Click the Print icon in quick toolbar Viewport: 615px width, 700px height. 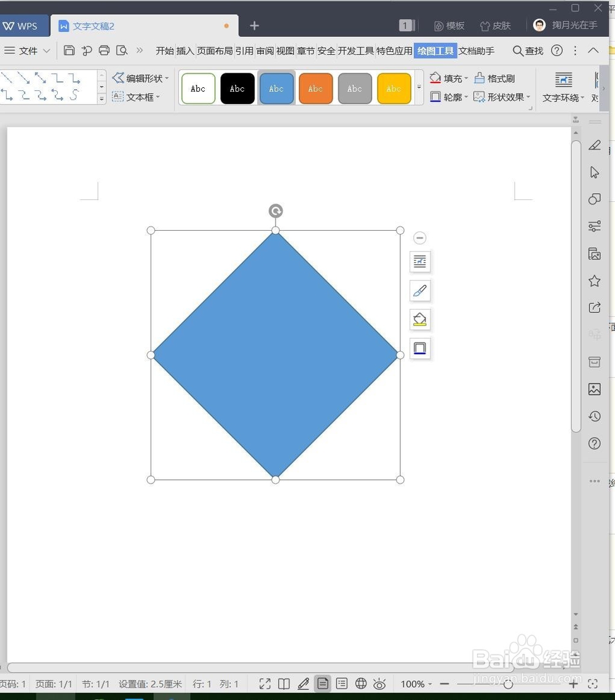(x=104, y=50)
